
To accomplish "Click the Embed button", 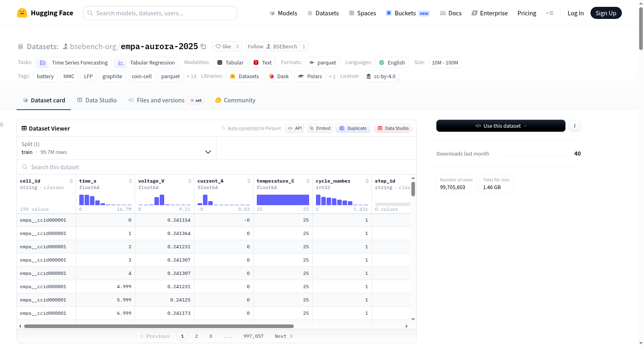I will (320, 128).
